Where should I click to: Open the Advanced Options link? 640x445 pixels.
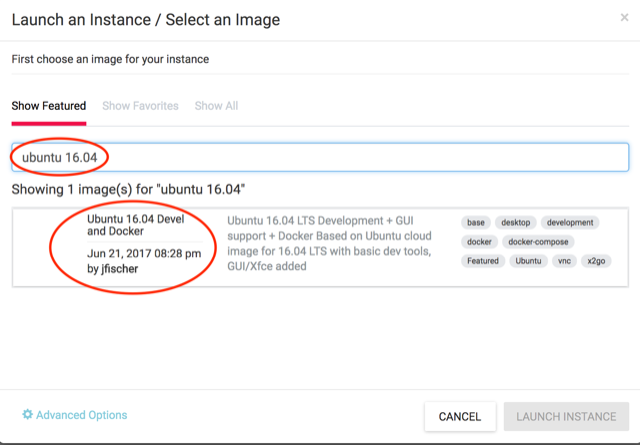click(x=82, y=415)
